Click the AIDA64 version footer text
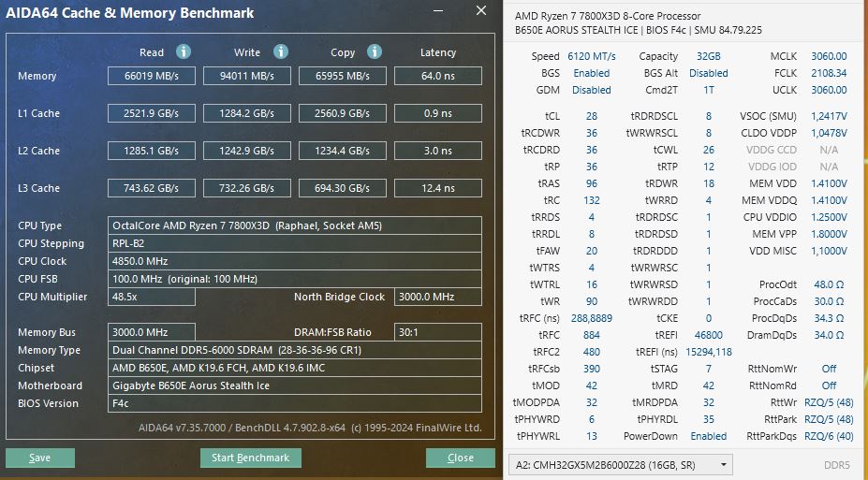868x480 pixels. click(x=310, y=428)
